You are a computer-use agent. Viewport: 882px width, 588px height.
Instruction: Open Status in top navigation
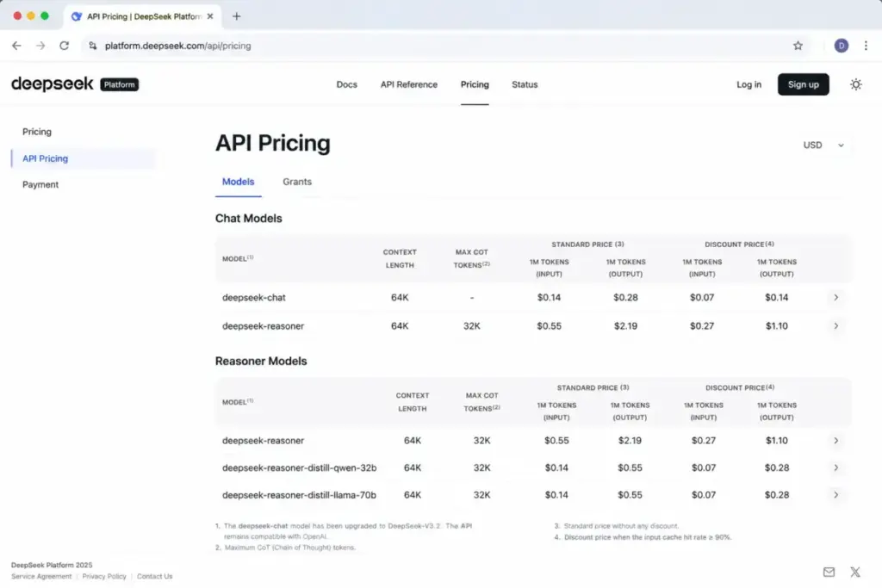(525, 84)
